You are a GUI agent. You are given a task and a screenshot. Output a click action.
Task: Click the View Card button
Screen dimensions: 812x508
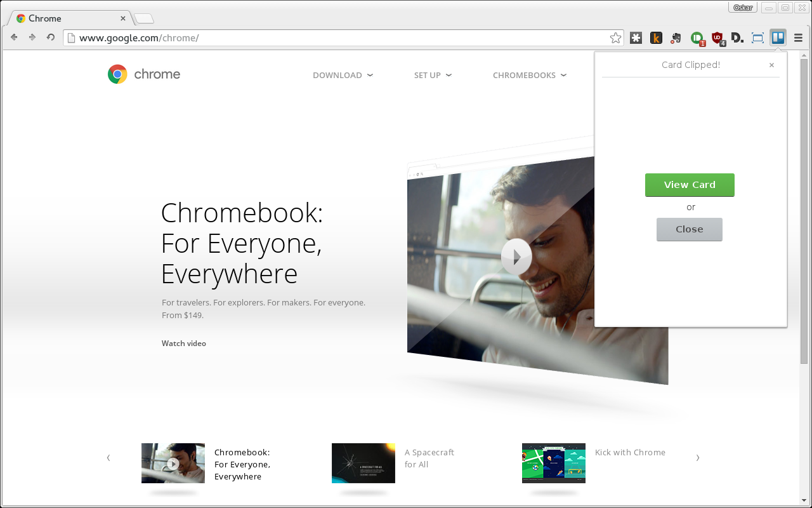point(690,185)
